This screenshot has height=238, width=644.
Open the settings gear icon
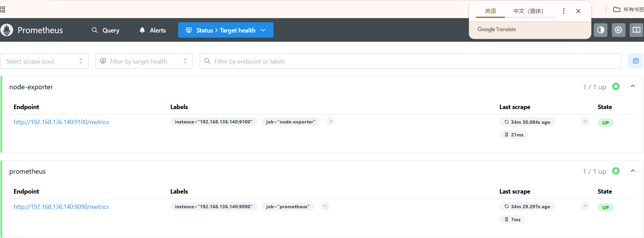coord(618,30)
